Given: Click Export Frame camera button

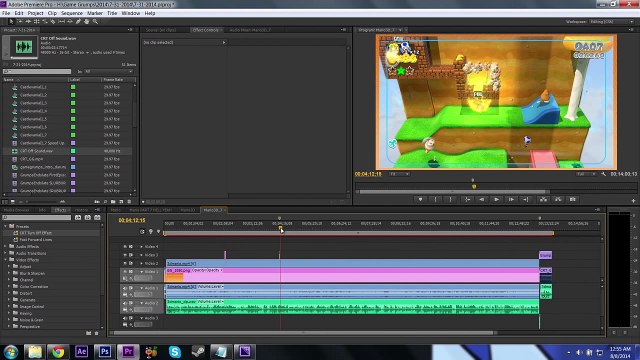Looking at the screenshot, I should 573,199.
